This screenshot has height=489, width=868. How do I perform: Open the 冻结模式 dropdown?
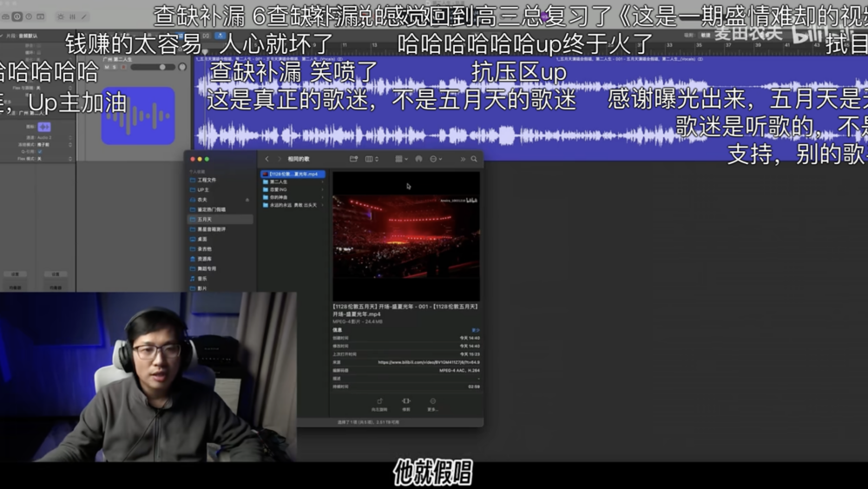[54, 144]
